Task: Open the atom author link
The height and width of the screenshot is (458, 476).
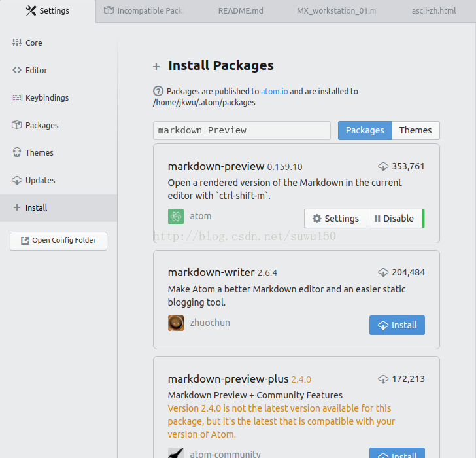Action: pos(200,216)
